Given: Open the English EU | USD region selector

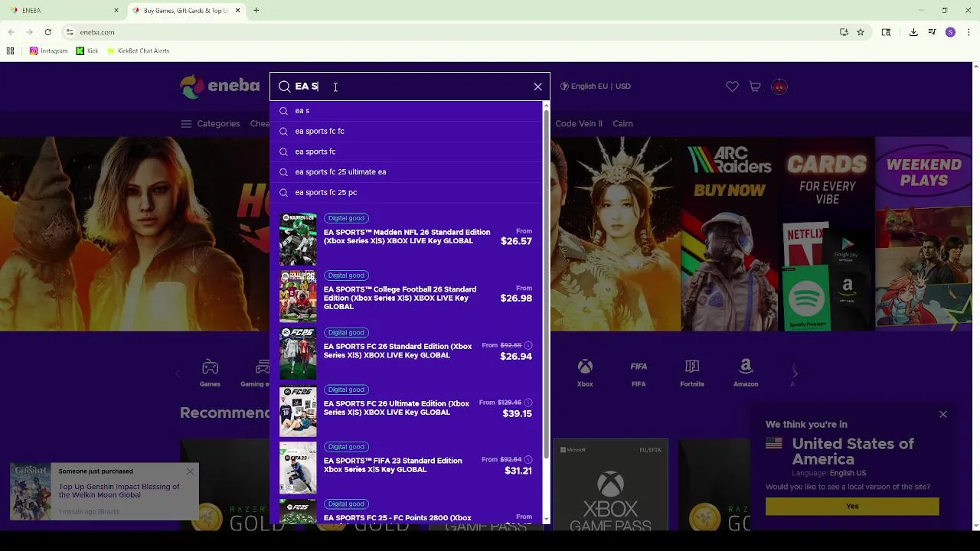Looking at the screenshot, I should 596,86.
